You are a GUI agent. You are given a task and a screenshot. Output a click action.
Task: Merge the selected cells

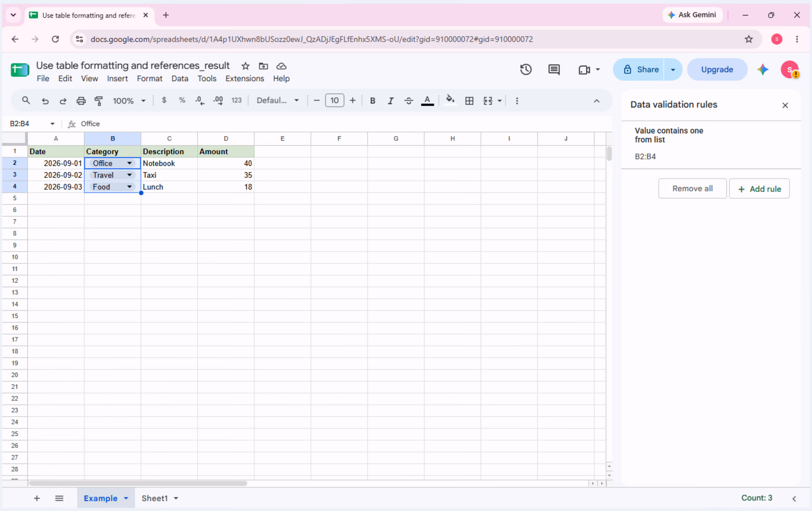coord(488,101)
